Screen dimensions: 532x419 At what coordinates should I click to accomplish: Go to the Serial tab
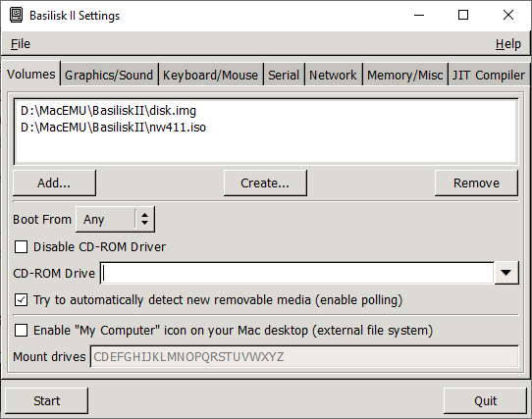click(284, 75)
